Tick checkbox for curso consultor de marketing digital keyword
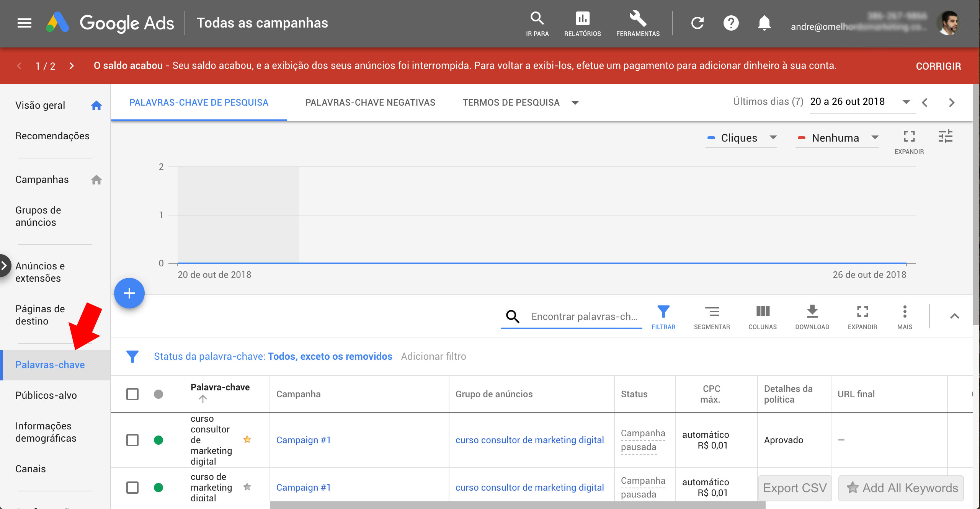 (x=132, y=440)
